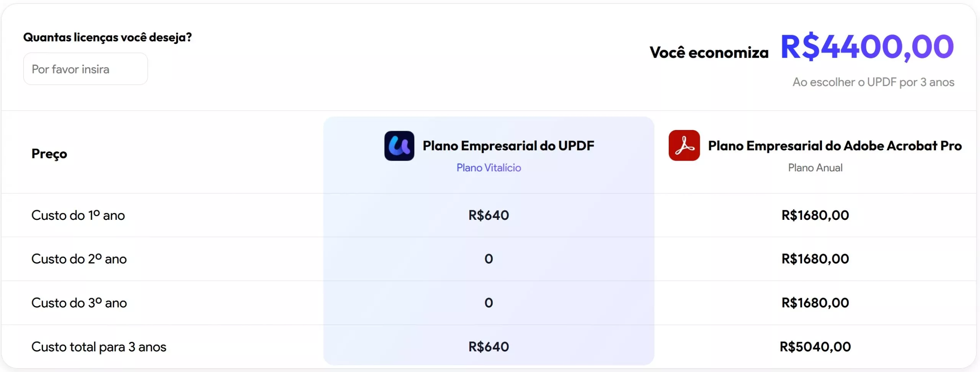This screenshot has width=980, height=372.
Task: Select the 'Custo do 2º ano' row label
Action: (x=79, y=259)
